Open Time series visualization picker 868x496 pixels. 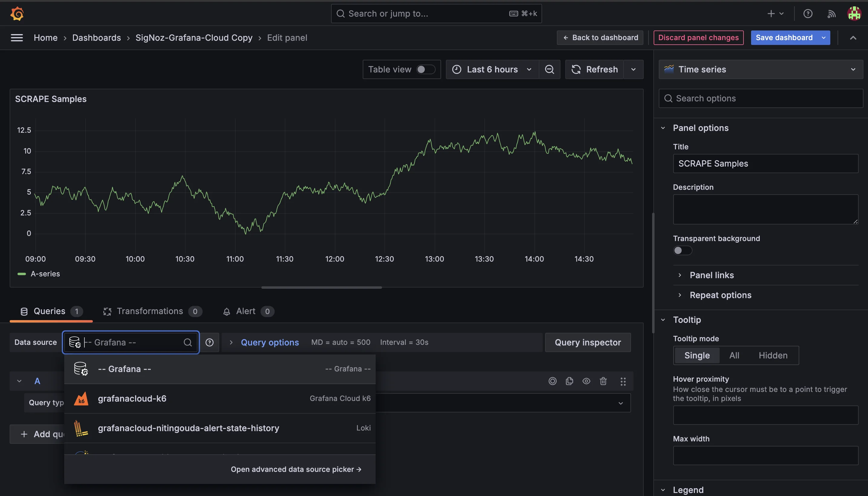(x=761, y=69)
